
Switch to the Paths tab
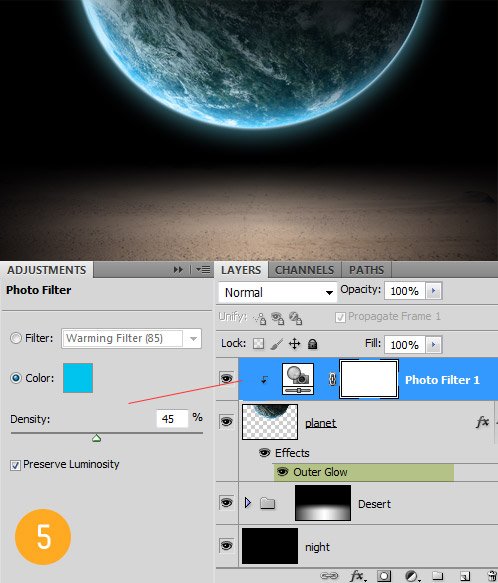pos(366,270)
